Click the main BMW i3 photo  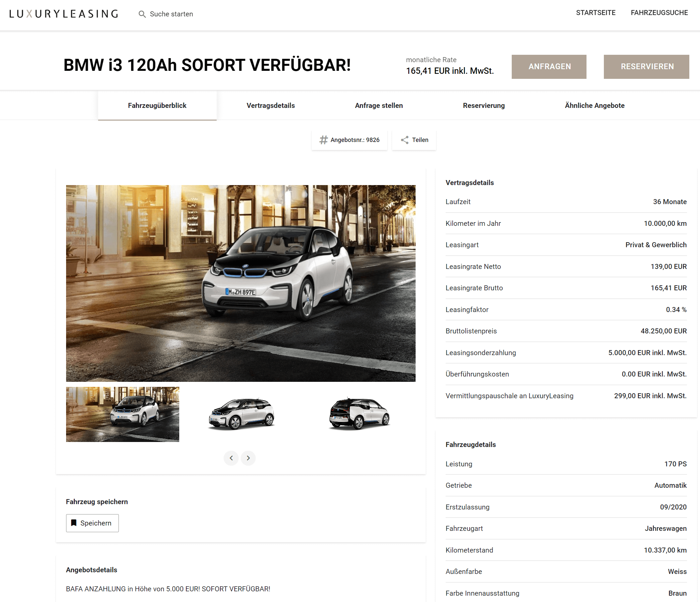point(241,283)
